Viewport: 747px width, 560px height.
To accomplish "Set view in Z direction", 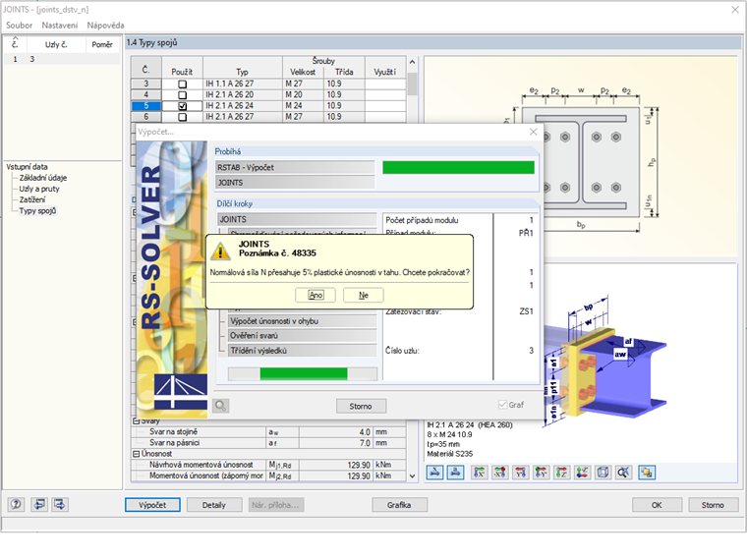I will click(x=561, y=473).
